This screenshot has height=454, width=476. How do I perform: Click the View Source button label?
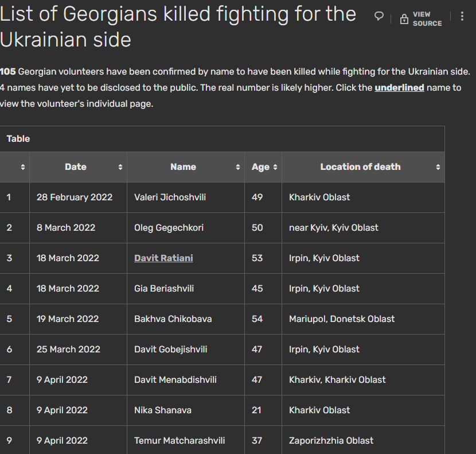point(427,19)
